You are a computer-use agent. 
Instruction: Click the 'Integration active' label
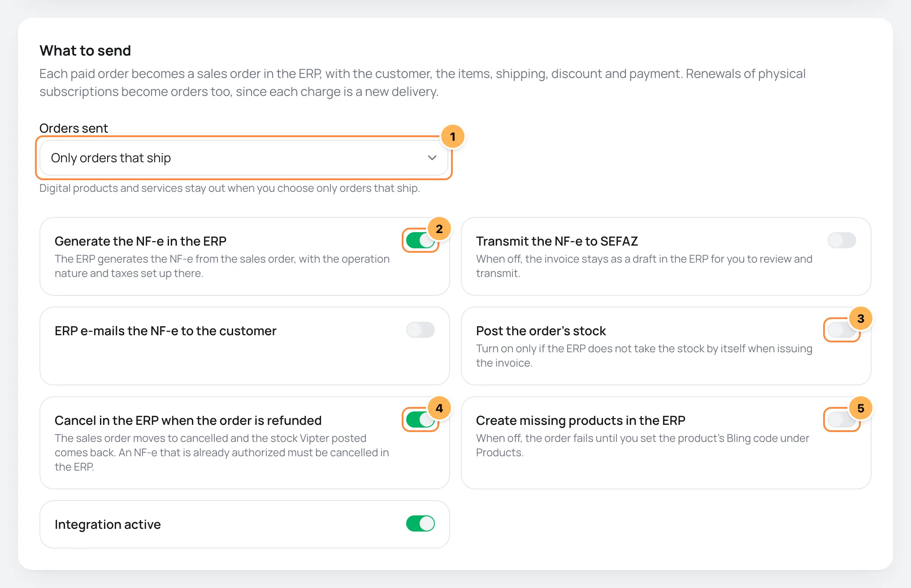[x=108, y=524]
